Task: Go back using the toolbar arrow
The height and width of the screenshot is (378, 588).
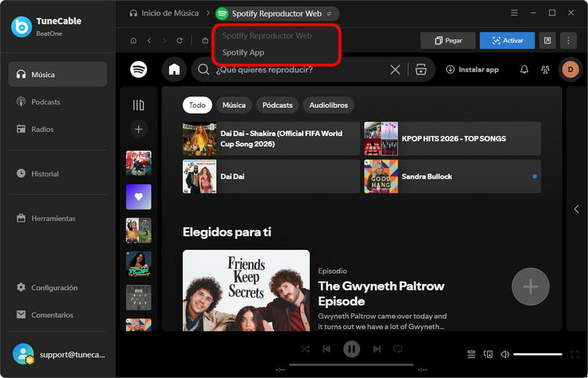Action: coord(149,40)
